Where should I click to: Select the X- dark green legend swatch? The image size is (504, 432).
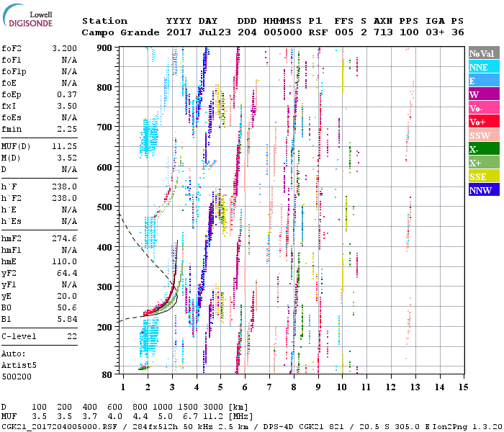click(484, 148)
